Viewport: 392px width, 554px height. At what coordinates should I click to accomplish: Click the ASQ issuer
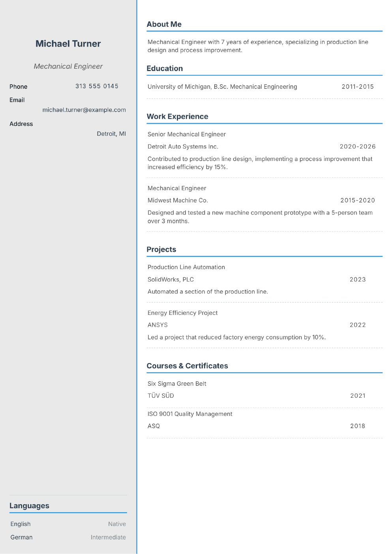154,426
